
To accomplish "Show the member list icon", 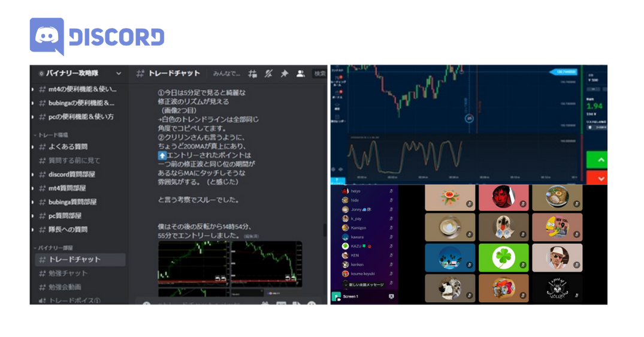I will (301, 74).
